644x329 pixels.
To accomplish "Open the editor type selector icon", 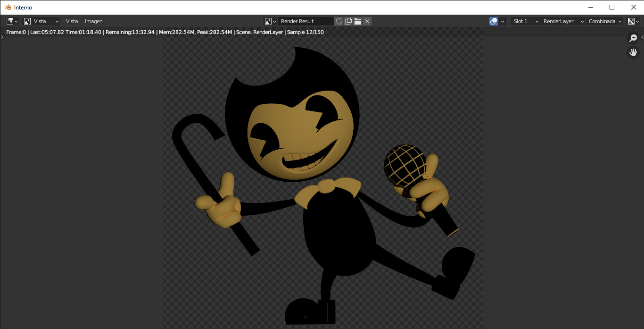I will pos(9,21).
